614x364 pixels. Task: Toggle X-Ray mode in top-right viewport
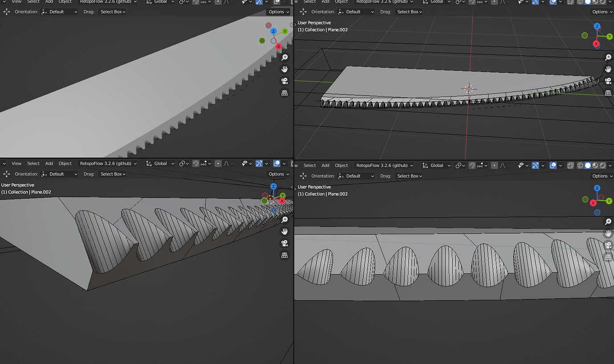point(571,2)
